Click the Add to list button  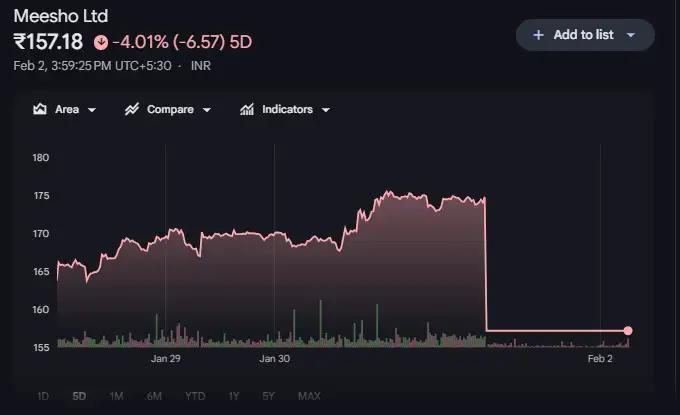click(585, 35)
